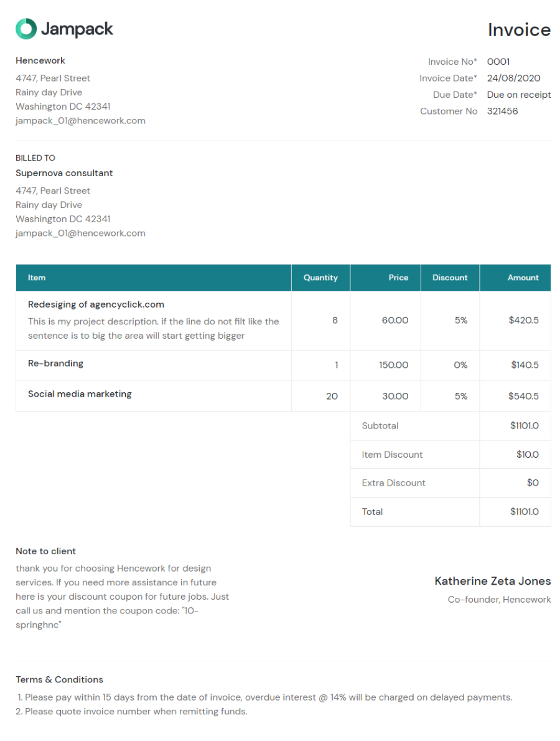Click the Jampack logo icon
This screenshot has width=560, height=741.
tap(26, 29)
